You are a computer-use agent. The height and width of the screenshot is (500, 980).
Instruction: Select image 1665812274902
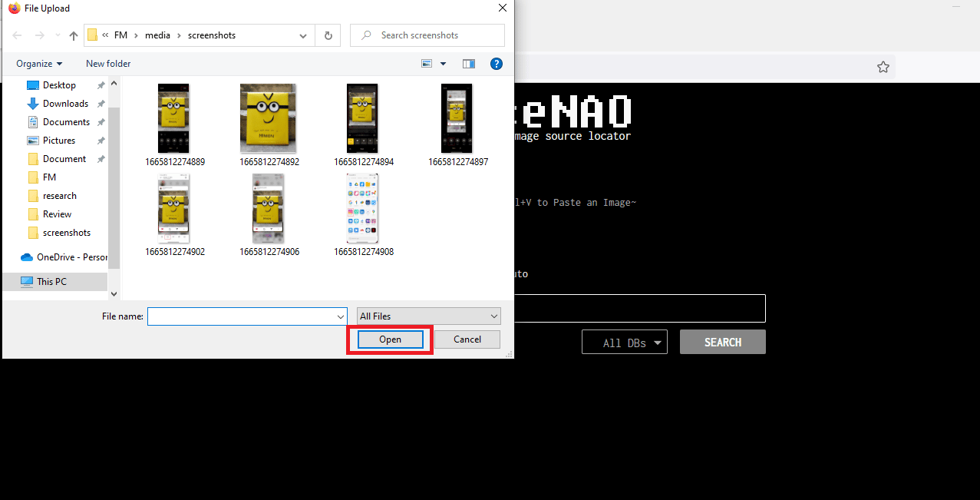(174, 215)
